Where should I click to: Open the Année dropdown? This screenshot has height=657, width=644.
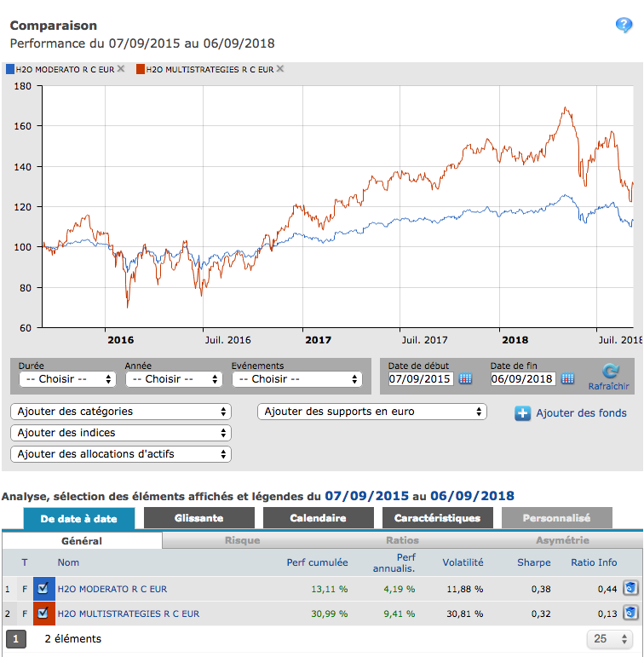[x=173, y=379]
